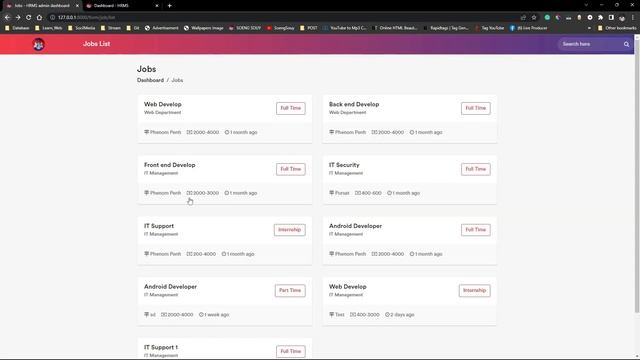Viewport: 640px width, 360px height.
Task: Open the Learn_Web bookmark folder
Action: point(48,28)
